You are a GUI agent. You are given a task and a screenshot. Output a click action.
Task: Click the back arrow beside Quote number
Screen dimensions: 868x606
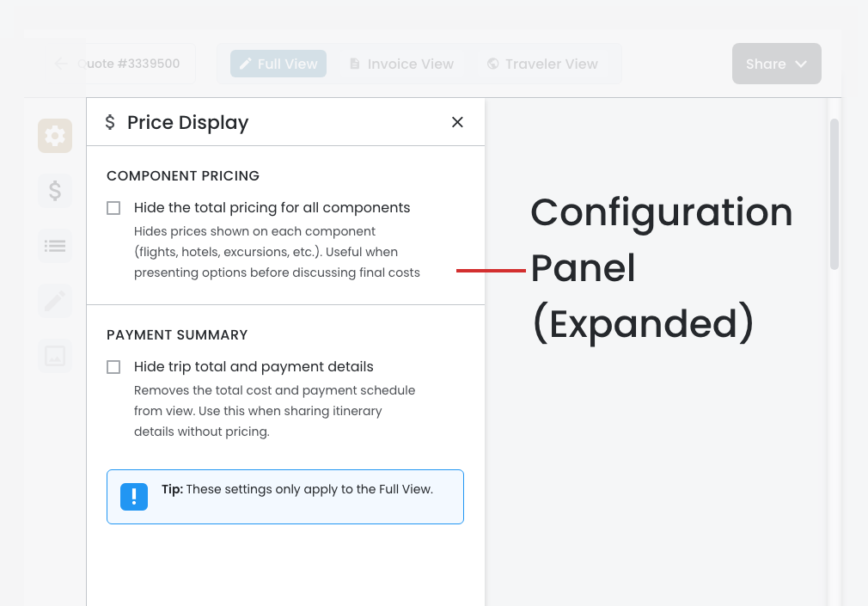(x=60, y=64)
